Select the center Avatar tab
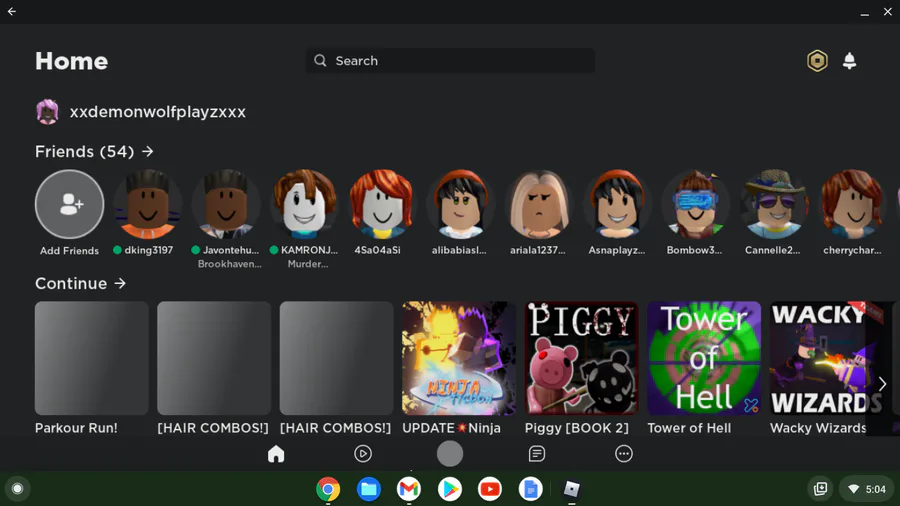 [450, 454]
